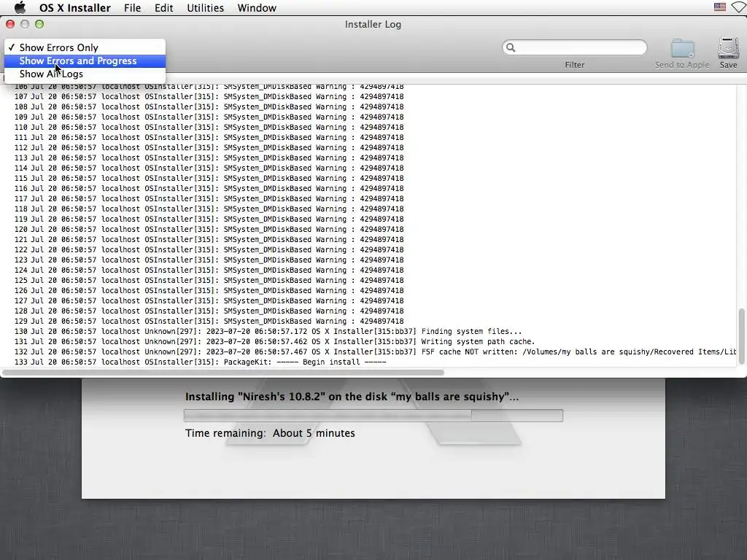Image resolution: width=747 pixels, height=560 pixels.
Task: Zoom the Installer Log window with green button
Action: click(x=39, y=24)
